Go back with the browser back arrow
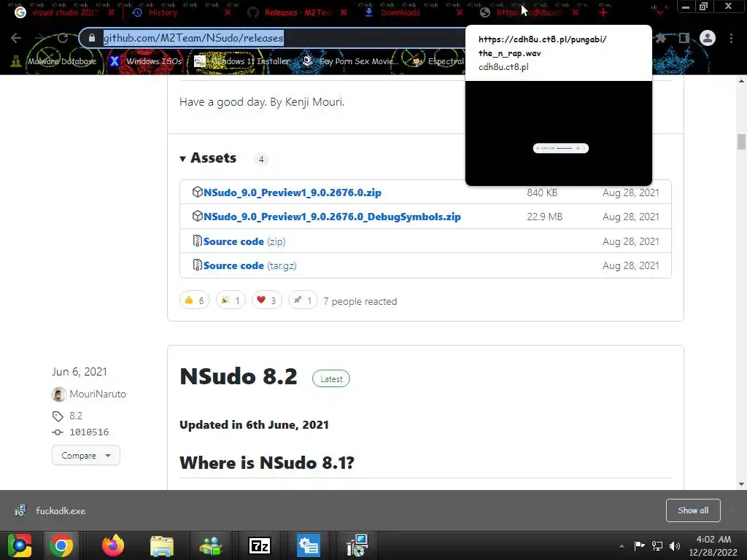 16,38
